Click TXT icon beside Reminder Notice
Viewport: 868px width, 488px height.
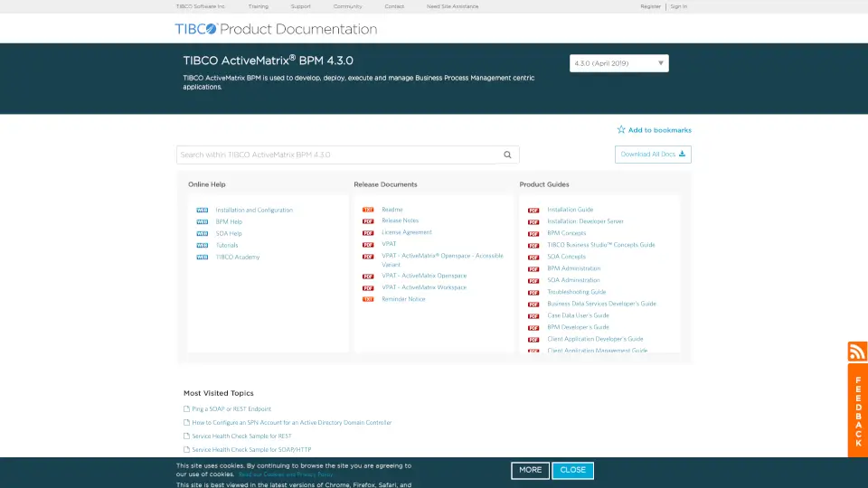368,299
